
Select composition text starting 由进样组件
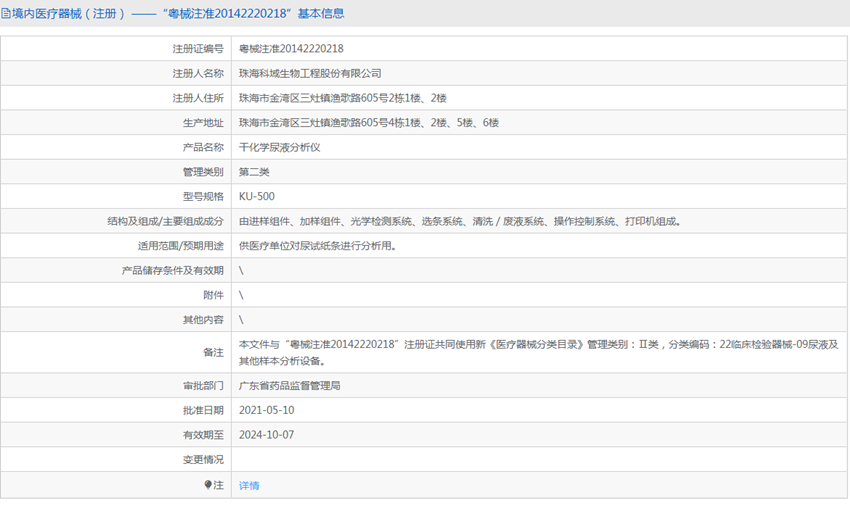click(x=460, y=221)
